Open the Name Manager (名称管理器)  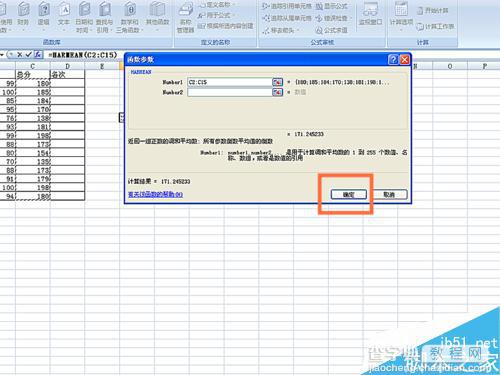pyautogui.click(x=185, y=18)
